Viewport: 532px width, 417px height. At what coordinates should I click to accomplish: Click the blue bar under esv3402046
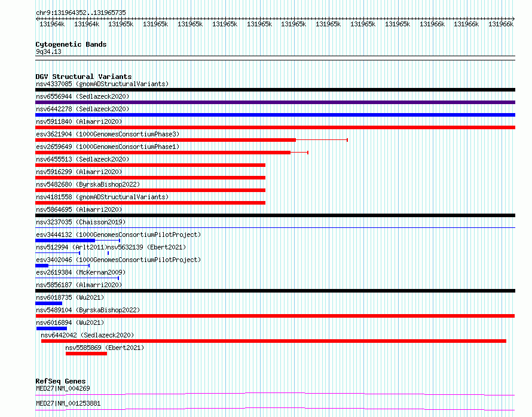[42, 266]
